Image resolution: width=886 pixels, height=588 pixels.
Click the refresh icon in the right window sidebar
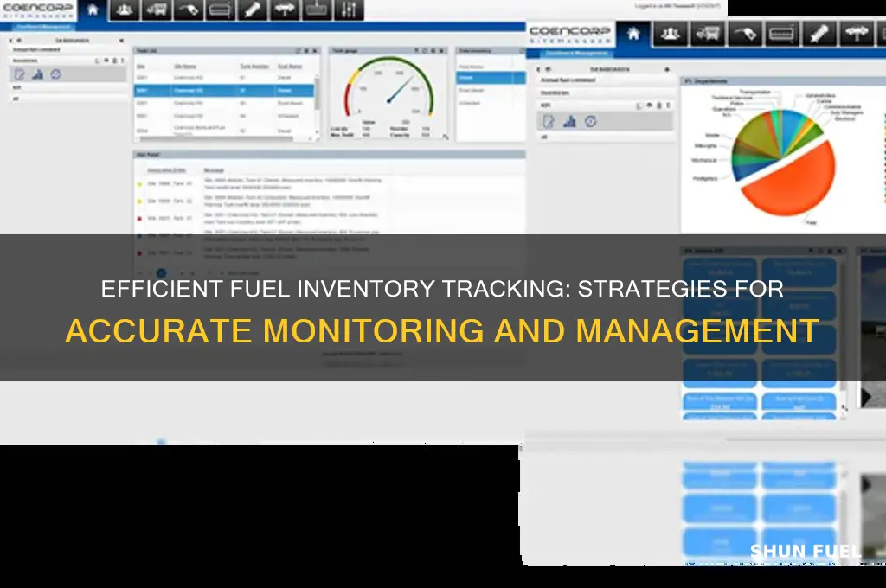(590, 121)
